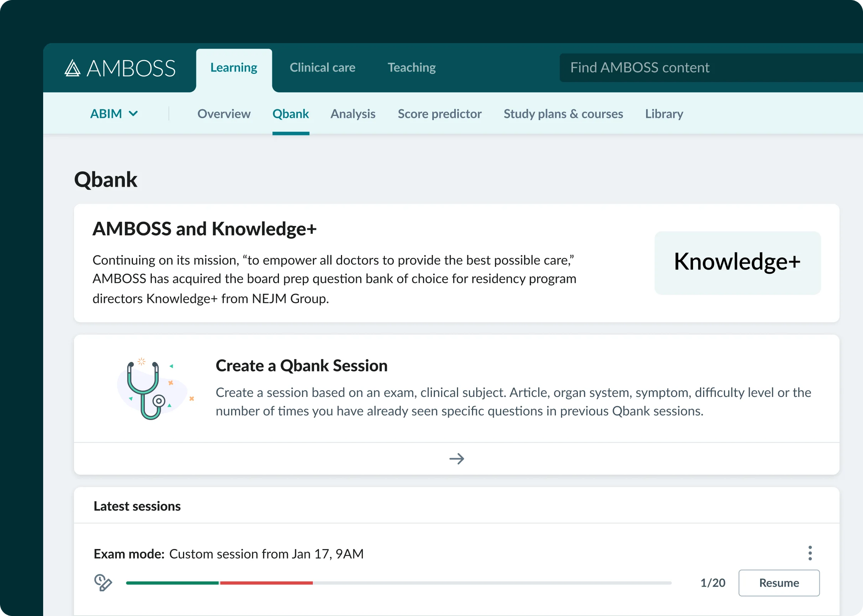The height and width of the screenshot is (616, 863).
Task: Click the session progress bar
Action: [x=398, y=583]
